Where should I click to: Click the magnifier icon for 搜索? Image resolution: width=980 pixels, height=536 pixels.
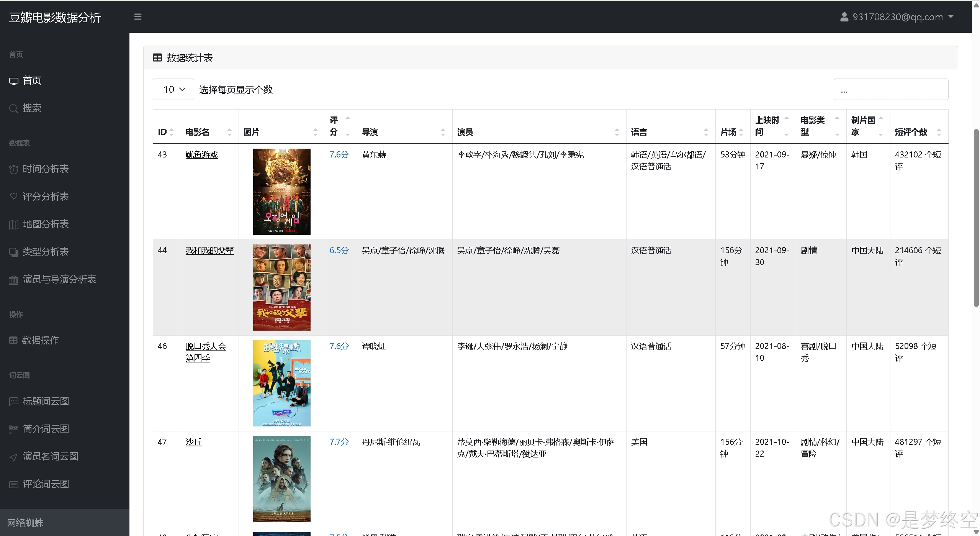pyautogui.click(x=14, y=108)
